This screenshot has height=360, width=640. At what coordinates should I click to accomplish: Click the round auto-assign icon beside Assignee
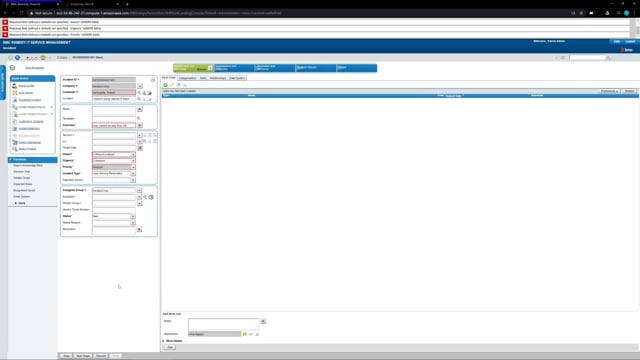tap(151, 197)
